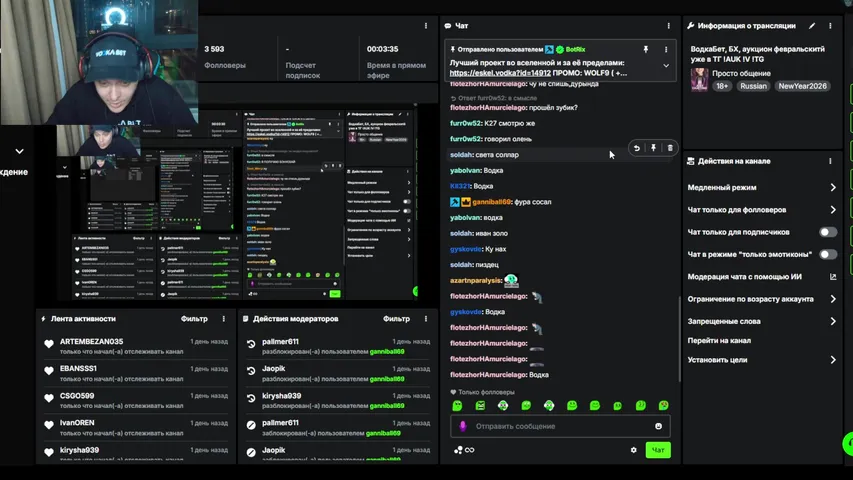Open Filter in the Moderator actions panel
Viewport: 853px width, 480px height.
pyautogui.click(x=397, y=319)
